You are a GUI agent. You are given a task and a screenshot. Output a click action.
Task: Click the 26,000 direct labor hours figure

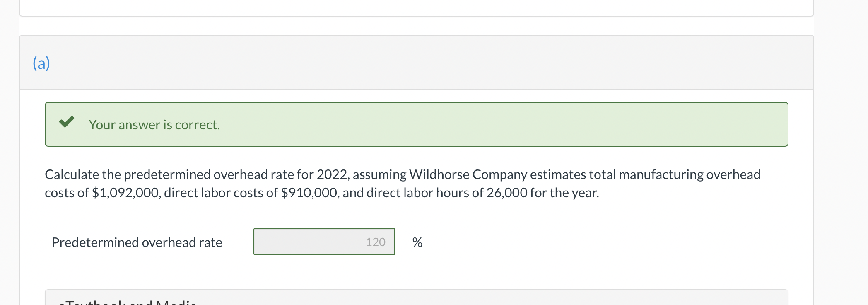506,193
